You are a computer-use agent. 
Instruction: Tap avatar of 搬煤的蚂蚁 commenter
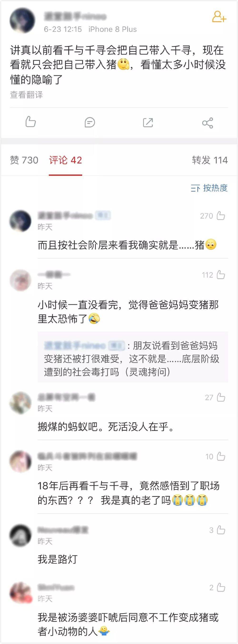click(x=20, y=403)
